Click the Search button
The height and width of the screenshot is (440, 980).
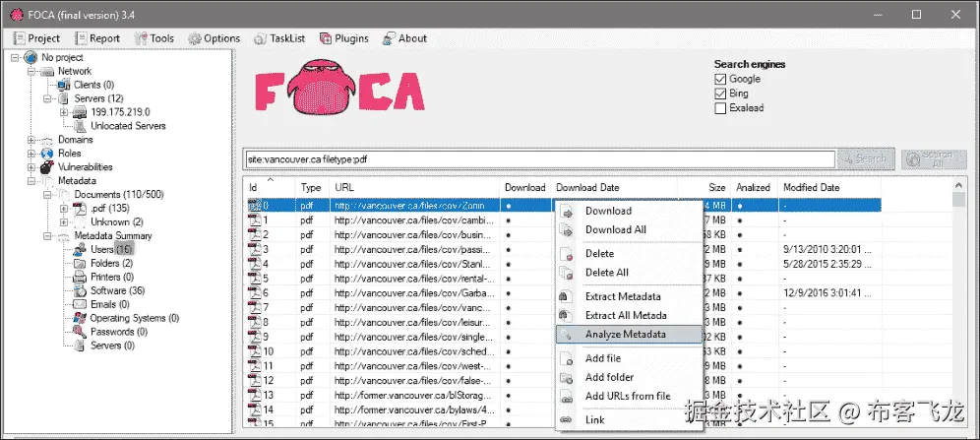tap(866, 158)
